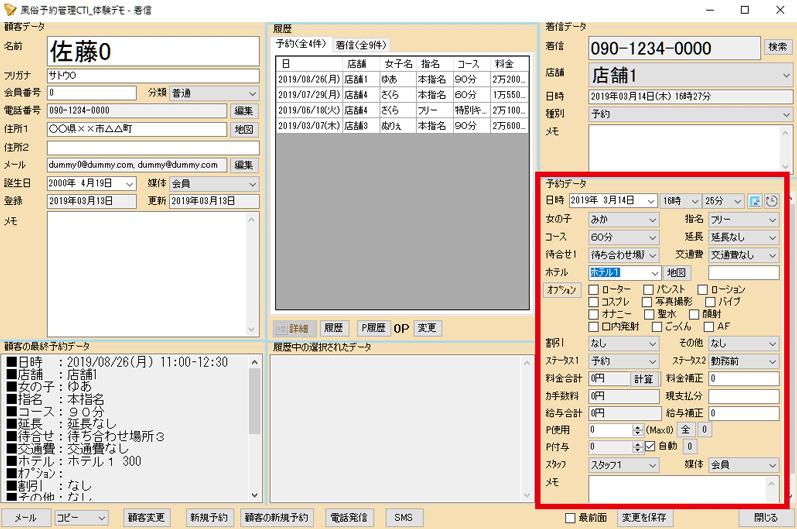Click the 詳細 details icon button
This screenshot has width=797, height=529.
click(x=293, y=328)
